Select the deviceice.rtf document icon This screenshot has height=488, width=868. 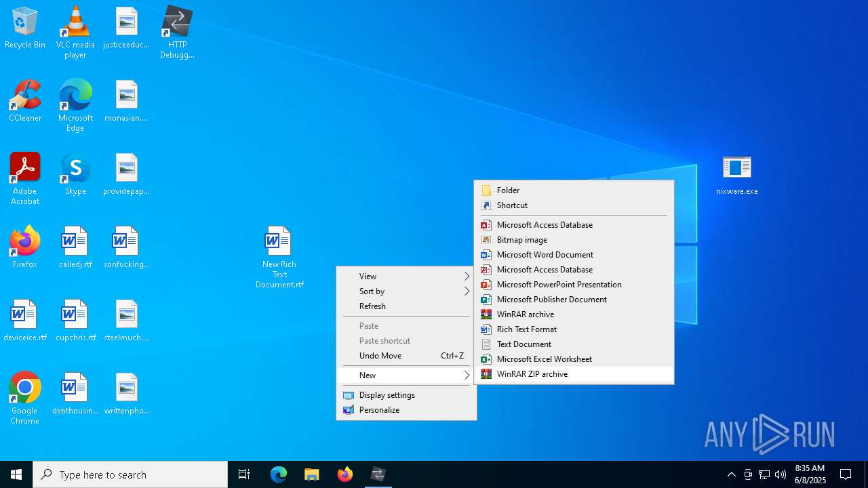tap(25, 321)
